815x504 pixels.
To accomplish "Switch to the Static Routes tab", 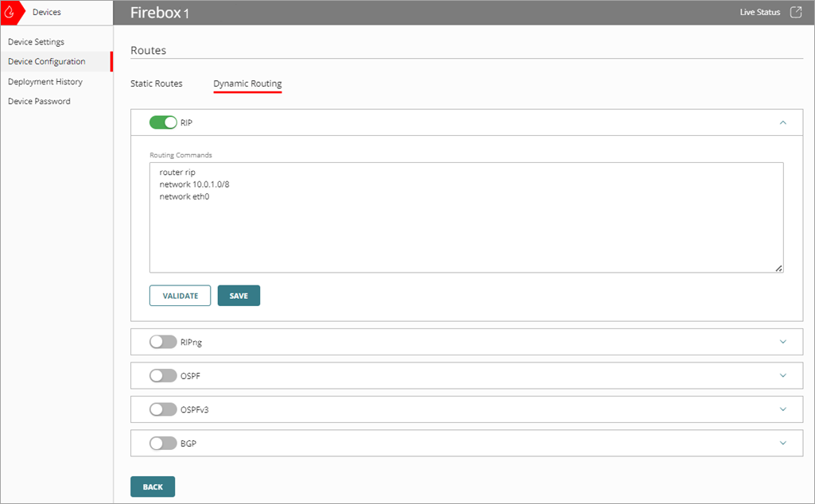I will click(x=156, y=83).
